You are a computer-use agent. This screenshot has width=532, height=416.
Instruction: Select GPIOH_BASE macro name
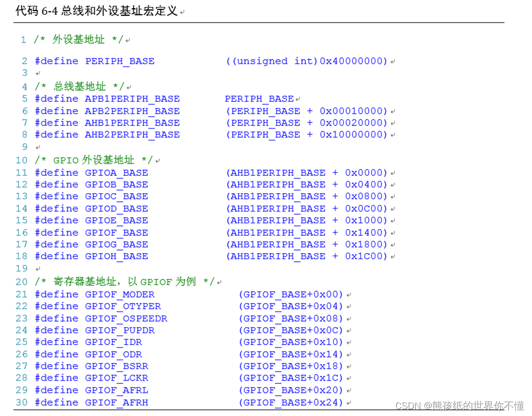116,256
